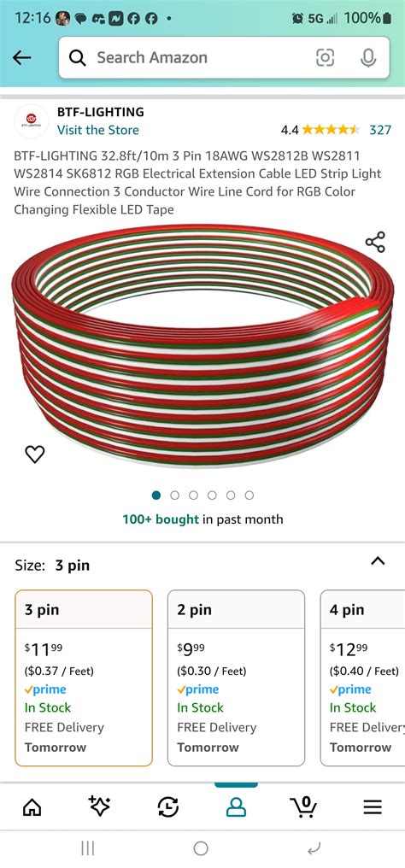Tap the cable product image
405x868 pixels.
pos(202,347)
